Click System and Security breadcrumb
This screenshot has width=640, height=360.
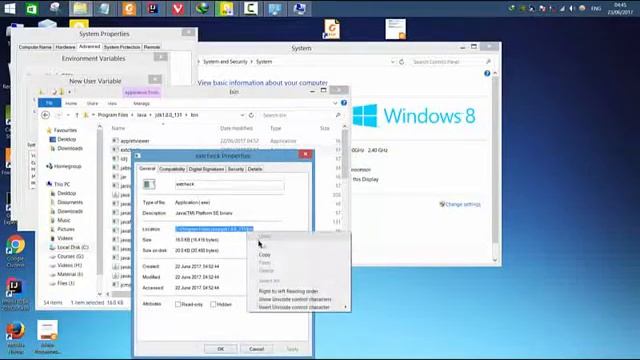[225, 62]
